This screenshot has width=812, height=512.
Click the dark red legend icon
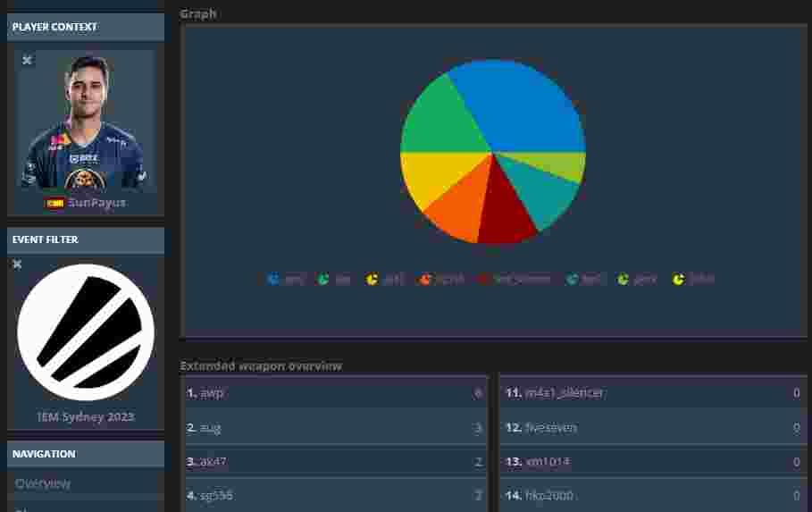click(x=483, y=279)
